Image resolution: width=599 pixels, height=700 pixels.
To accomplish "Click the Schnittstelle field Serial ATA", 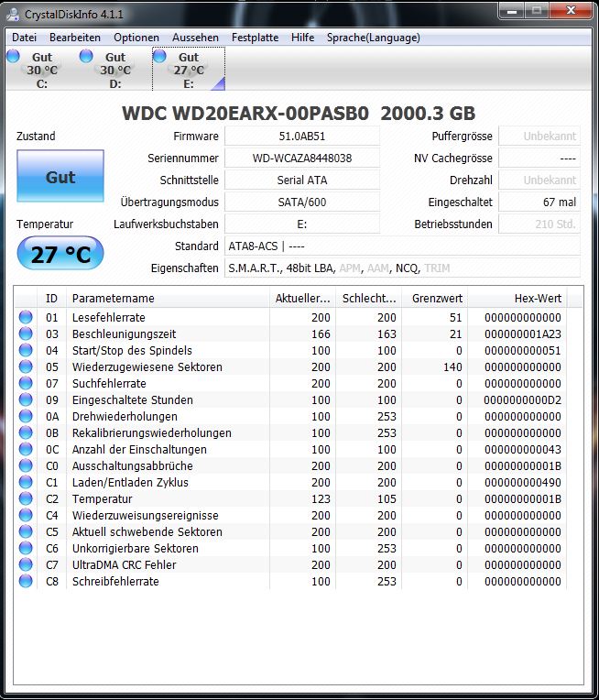I will pyautogui.click(x=302, y=180).
